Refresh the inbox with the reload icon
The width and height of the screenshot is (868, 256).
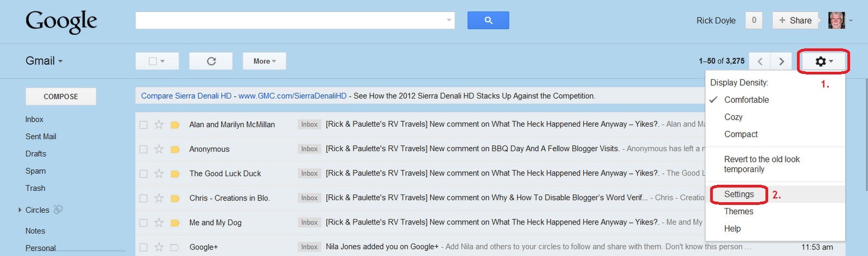211,61
